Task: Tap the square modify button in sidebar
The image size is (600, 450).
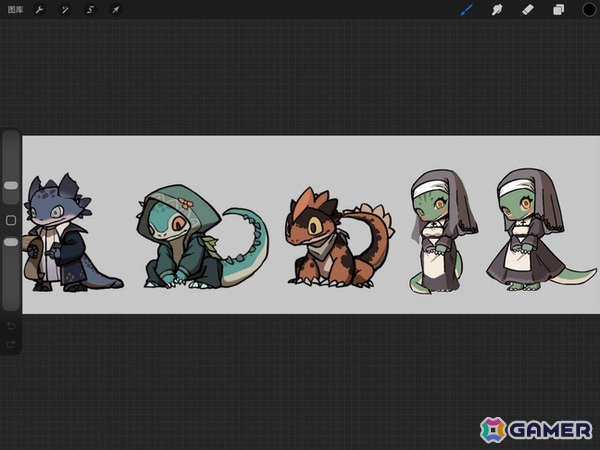Action: pos(11,220)
